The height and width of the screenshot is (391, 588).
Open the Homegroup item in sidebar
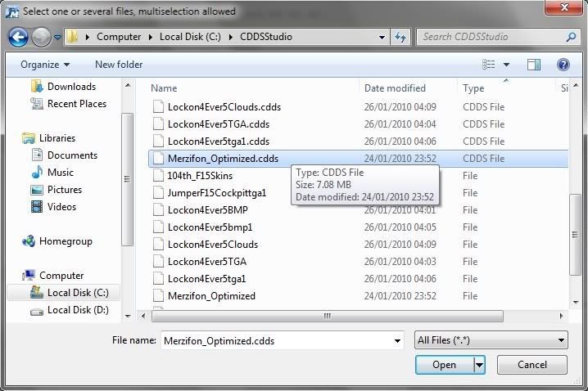click(65, 241)
